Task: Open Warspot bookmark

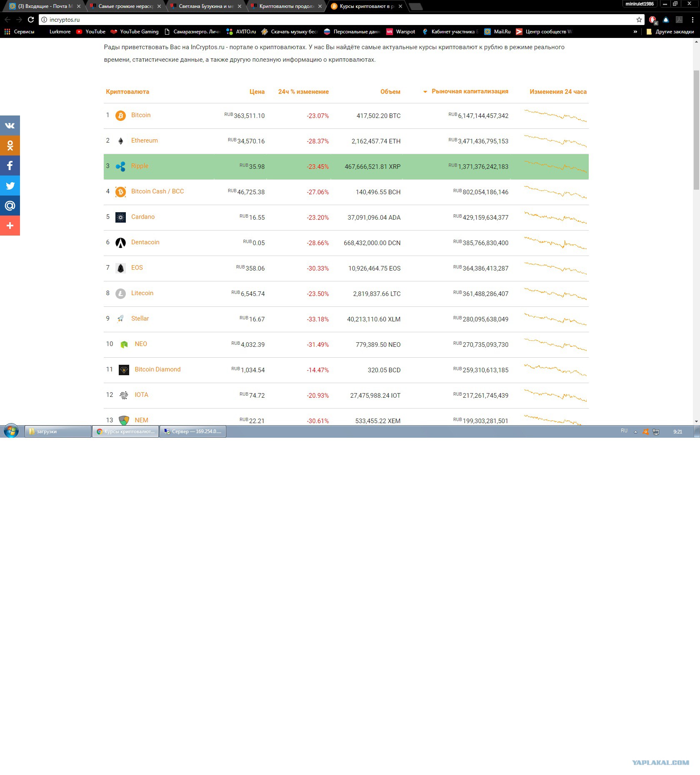Action: pyautogui.click(x=401, y=32)
